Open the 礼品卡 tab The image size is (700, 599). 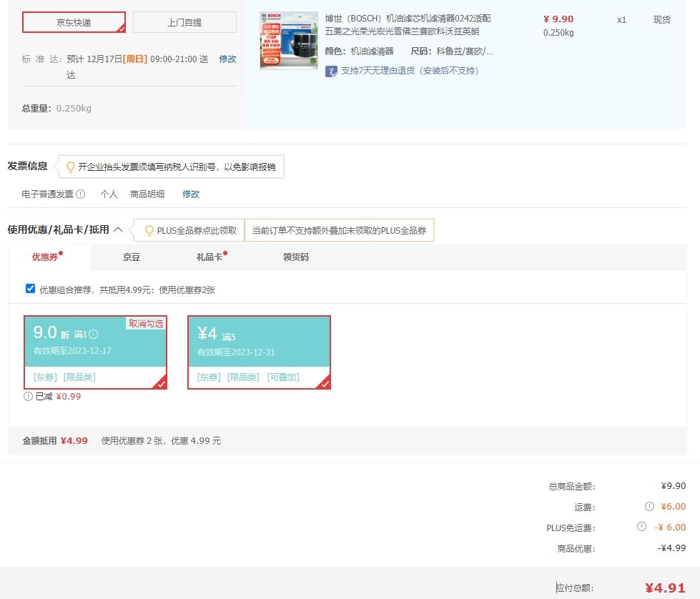pyautogui.click(x=209, y=257)
